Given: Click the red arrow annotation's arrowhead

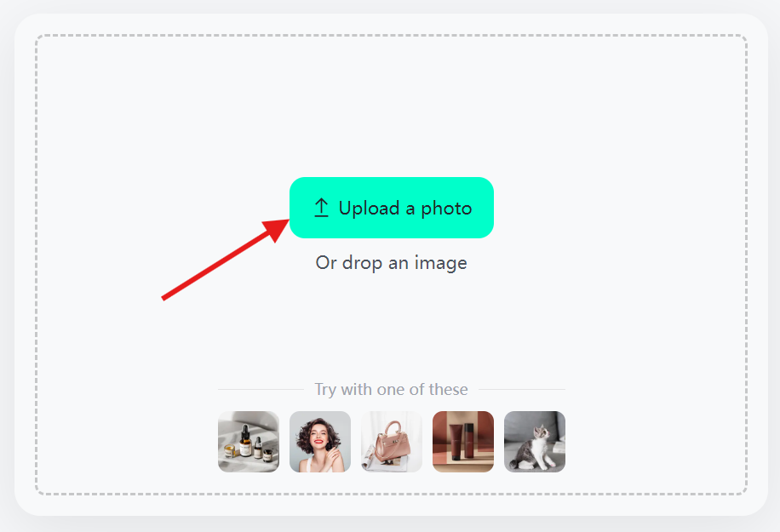Looking at the screenshot, I should click(277, 229).
